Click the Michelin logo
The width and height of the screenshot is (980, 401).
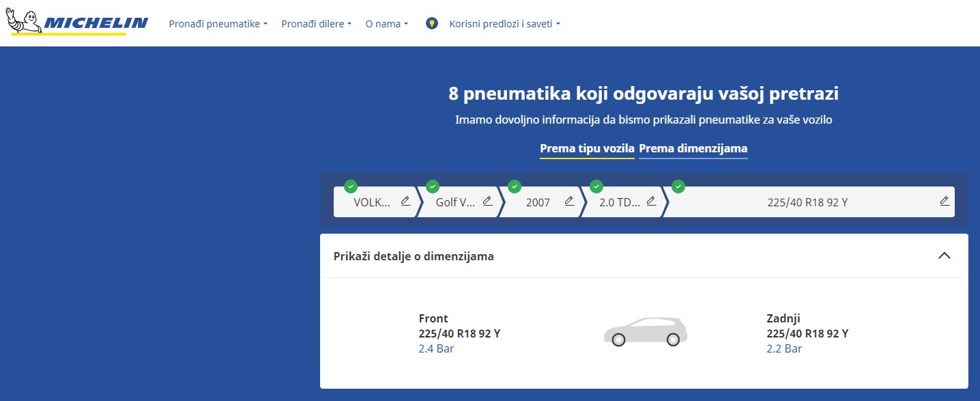click(76, 23)
